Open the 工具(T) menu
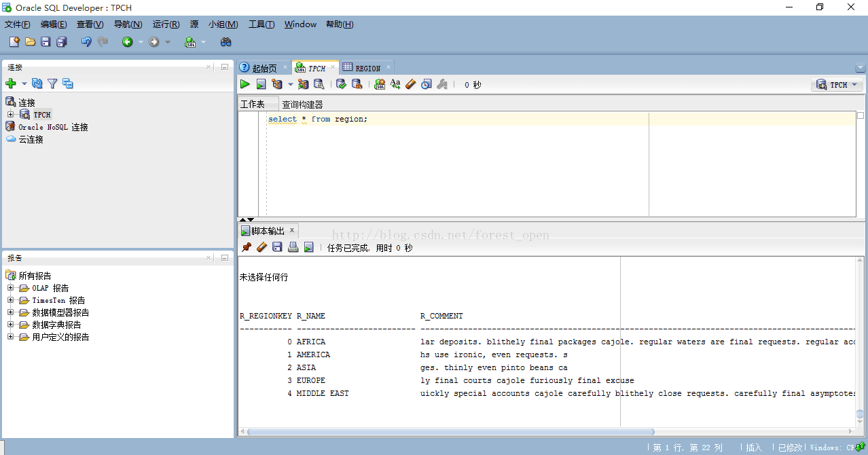This screenshot has width=868, height=455. tap(261, 24)
